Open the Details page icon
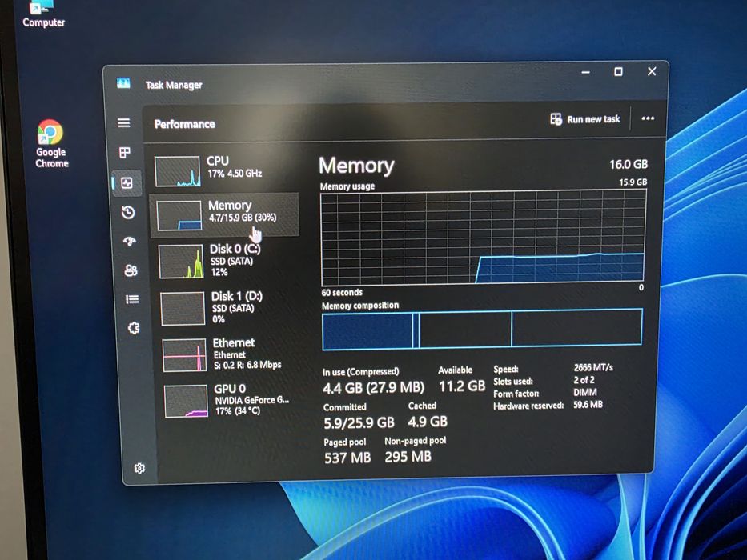This screenshot has height=560, width=747. click(132, 299)
